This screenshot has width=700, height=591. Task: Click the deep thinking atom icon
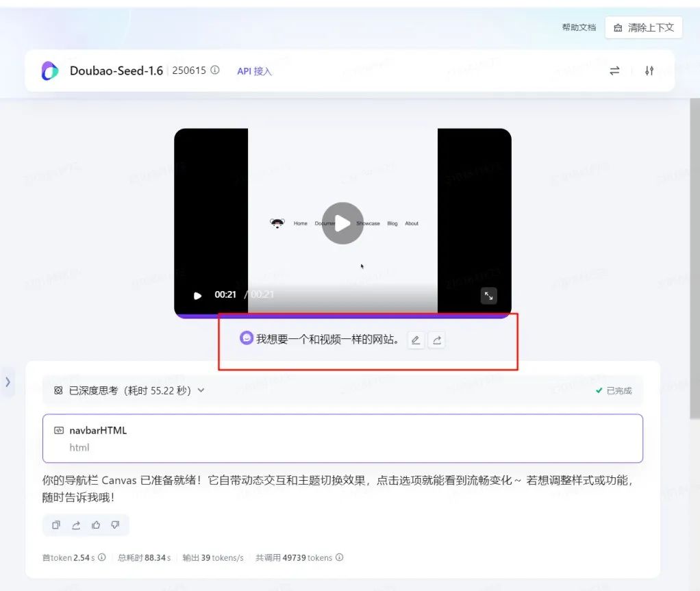click(x=58, y=390)
